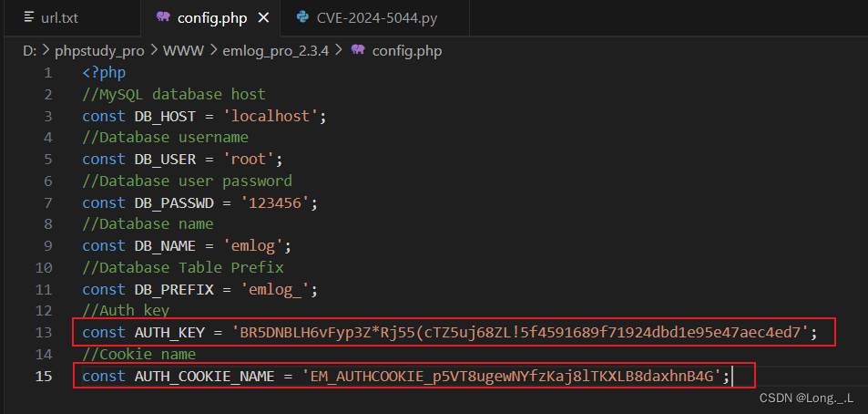Click the DB_PREFIX constant name
This screenshot has height=414, width=868.
174,289
